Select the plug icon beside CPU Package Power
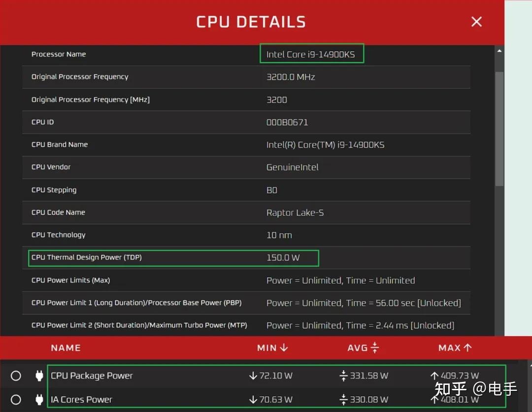This screenshot has width=532, height=412. [39, 376]
